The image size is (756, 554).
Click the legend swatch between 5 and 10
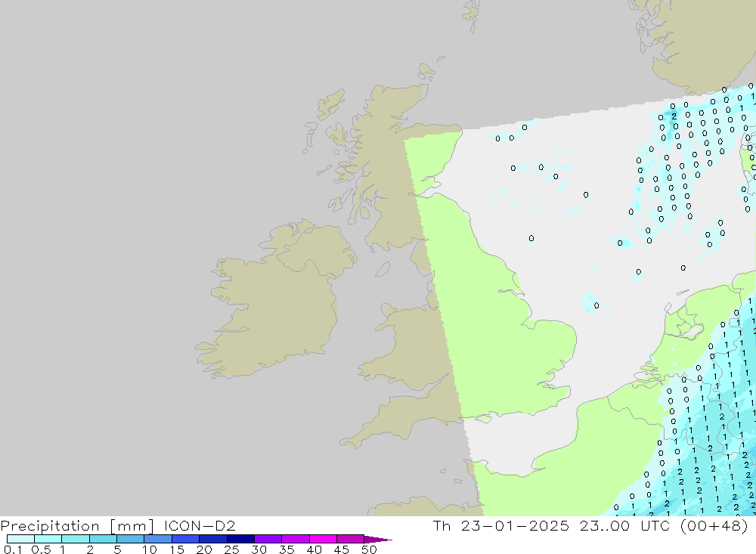(x=130, y=539)
